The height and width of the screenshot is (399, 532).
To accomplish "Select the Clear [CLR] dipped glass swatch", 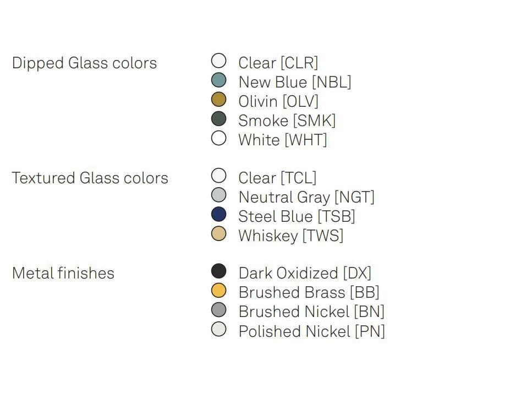I will tap(219, 61).
